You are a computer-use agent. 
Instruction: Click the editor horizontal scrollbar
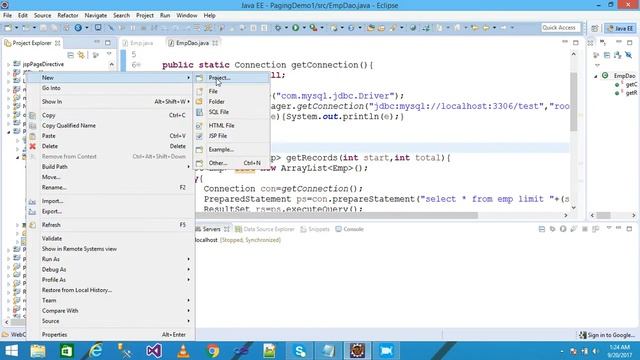tap(337, 215)
